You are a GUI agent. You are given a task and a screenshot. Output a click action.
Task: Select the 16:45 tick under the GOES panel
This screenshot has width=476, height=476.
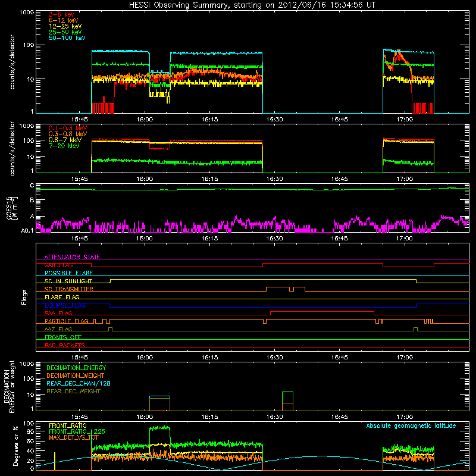pyautogui.click(x=339, y=239)
